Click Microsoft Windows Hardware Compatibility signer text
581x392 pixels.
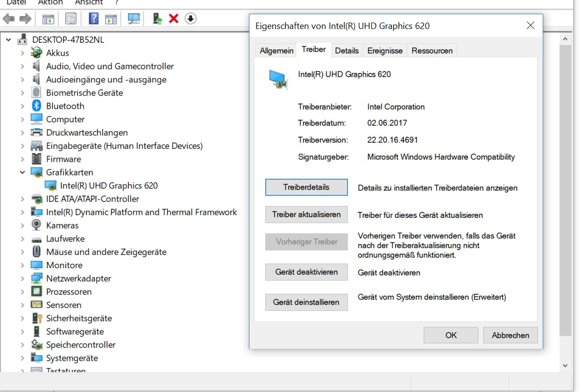[x=441, y=157]
